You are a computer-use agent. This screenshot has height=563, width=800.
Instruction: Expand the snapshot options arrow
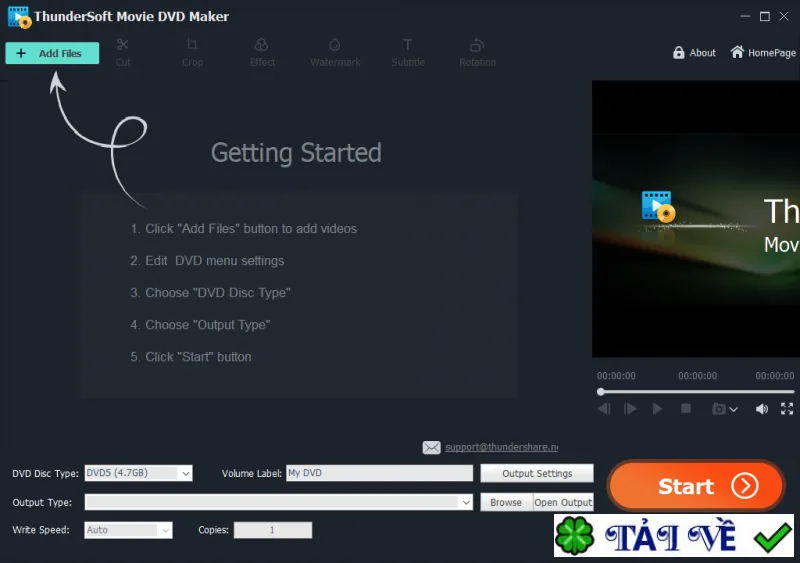pos(734,409)
